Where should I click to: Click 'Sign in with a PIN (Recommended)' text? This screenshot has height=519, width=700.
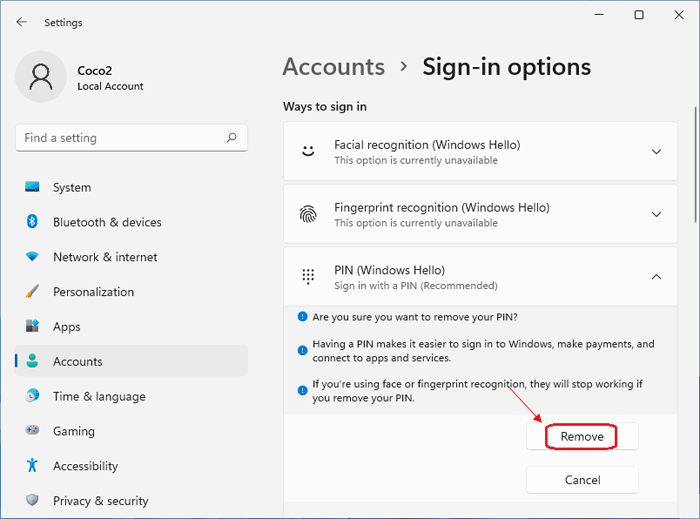click(x=416, y=286)
